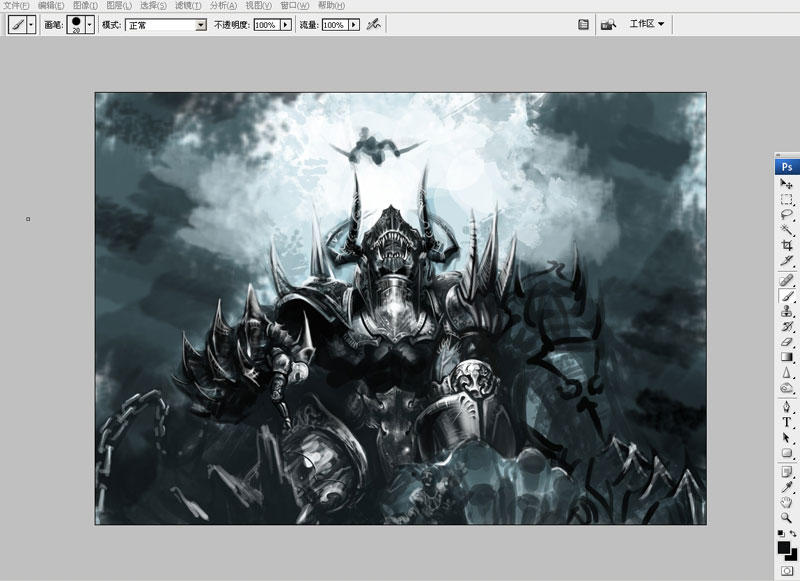The height and width of the screenshot is (581, 800).
Task: Click the armored knight artwork canvas
Action: pos(401,308)
